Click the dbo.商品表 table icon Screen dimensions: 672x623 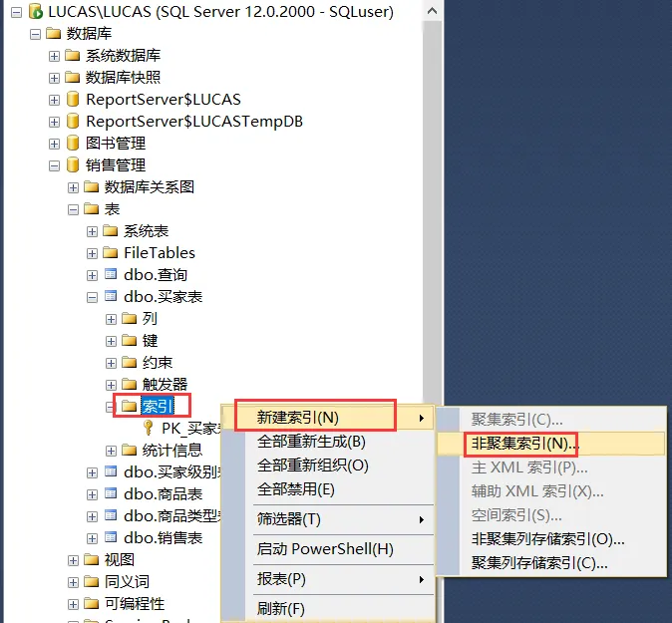111,493
